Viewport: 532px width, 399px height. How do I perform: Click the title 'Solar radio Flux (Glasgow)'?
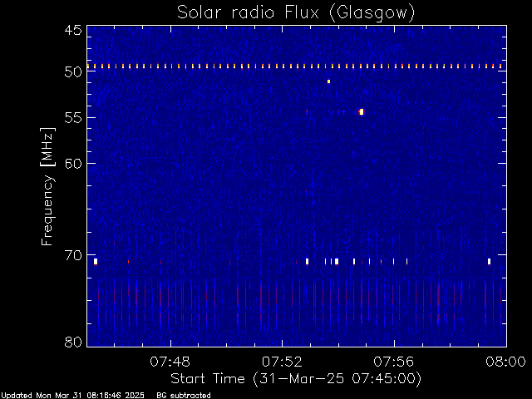296,13
